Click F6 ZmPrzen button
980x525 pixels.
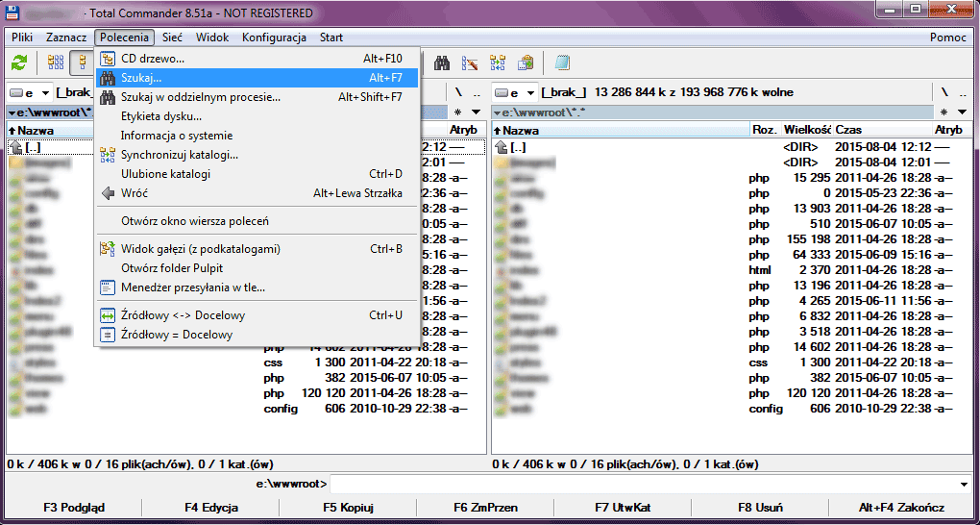click(485, 508)
